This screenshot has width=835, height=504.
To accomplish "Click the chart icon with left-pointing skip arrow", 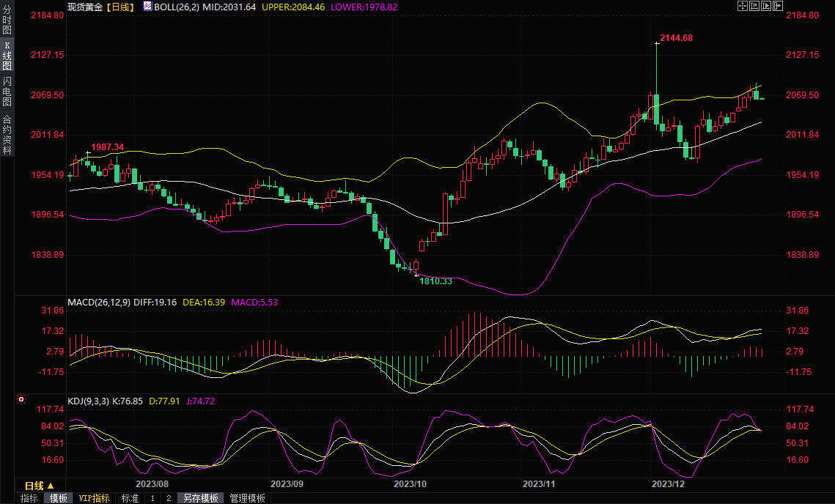I will tap(754, 6).
